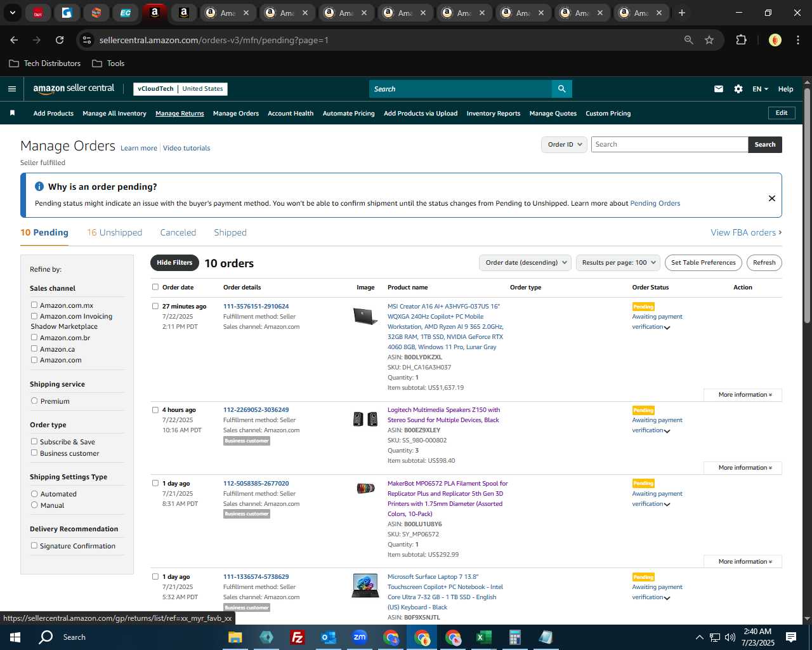Open the browser extensions puzzle icon
812x650 pixels.
click(741, 40)
